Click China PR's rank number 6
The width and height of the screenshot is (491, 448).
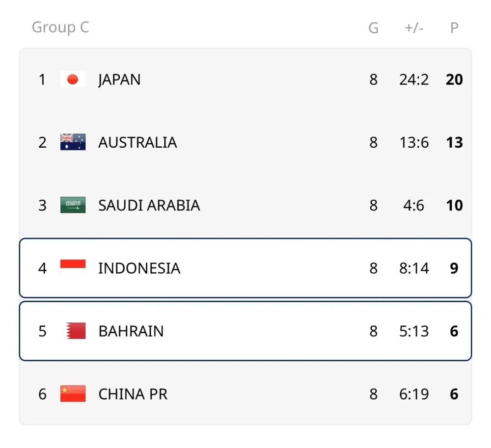[x=43, y=394]
